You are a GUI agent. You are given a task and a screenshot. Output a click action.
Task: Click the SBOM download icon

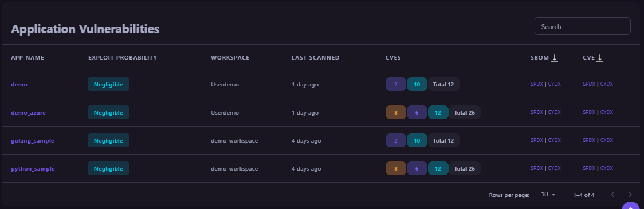(555, 58)
